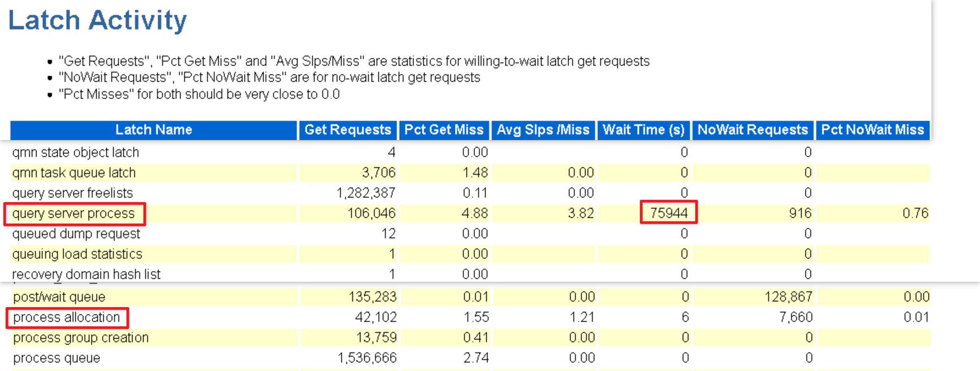The image size is (980, 371).
Task: Click the Avg Slps /Miss column header
Action: coord(543,130)
